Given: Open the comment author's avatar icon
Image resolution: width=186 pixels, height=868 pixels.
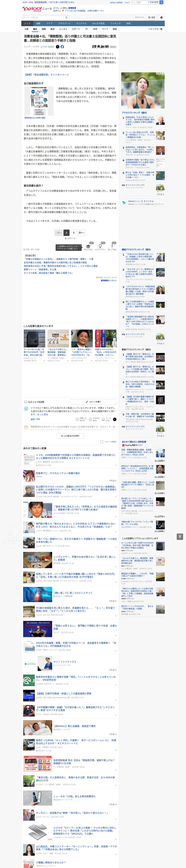Looking at the screenshot, I should pos(26,408).
